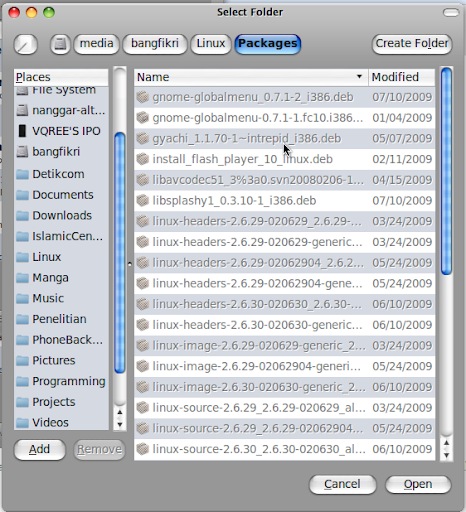
Task: Click package icon of install_flash_player_10_linux.deb
Action: 143,159
